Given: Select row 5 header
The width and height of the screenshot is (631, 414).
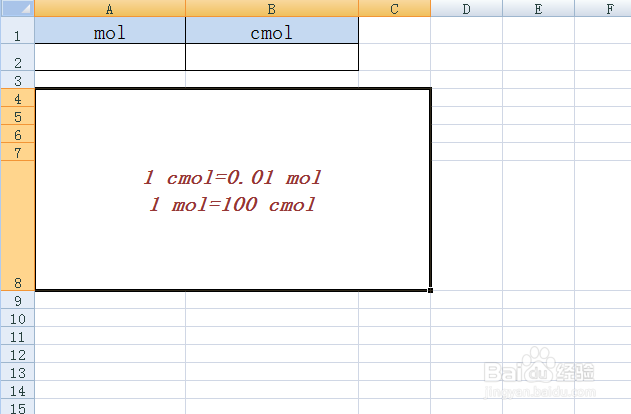Looking at the screenshot, I should [x=17, y=116].
